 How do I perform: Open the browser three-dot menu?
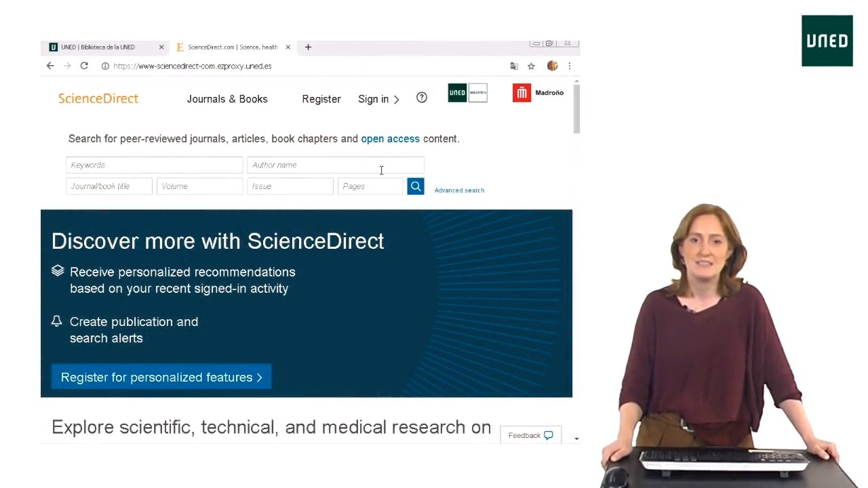pyautogui.click(x=569, y=66)
